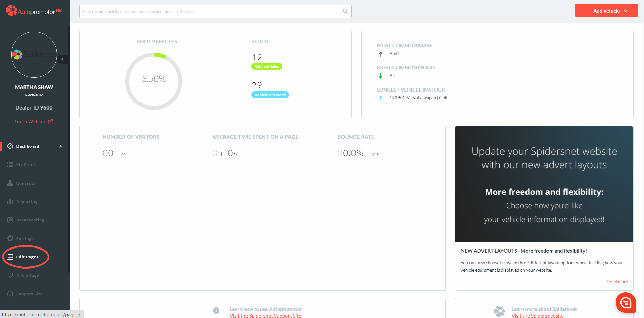Click the info icon beside Learn how
This screenshot has width=644, height=318.
[x=216, y=311]
